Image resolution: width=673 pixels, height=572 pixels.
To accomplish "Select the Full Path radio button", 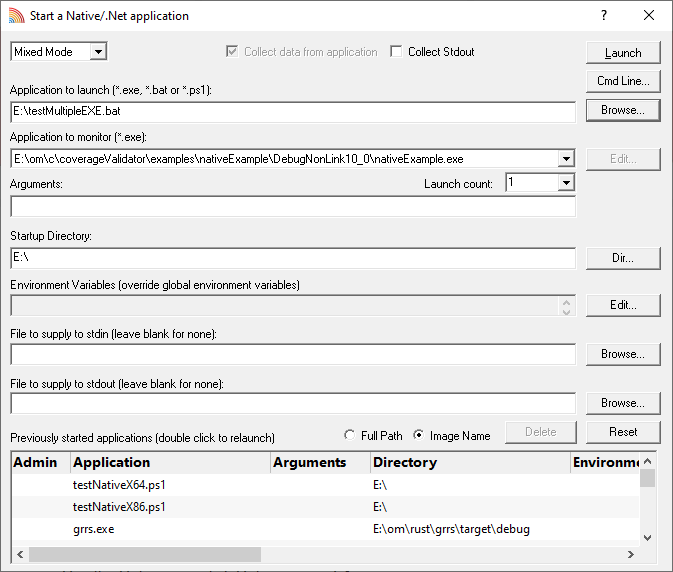I will [349, 435].
